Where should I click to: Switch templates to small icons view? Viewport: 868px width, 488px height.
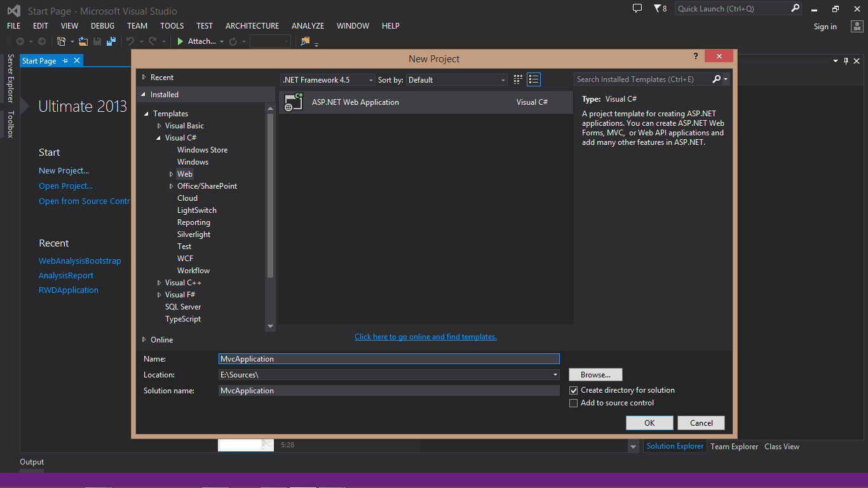click(518, 79)
